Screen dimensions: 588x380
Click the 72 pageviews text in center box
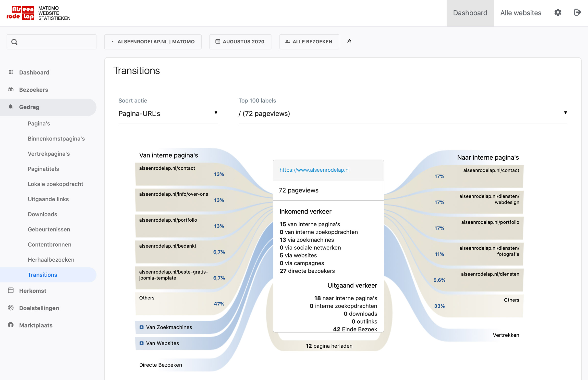[x=298, y=190]
